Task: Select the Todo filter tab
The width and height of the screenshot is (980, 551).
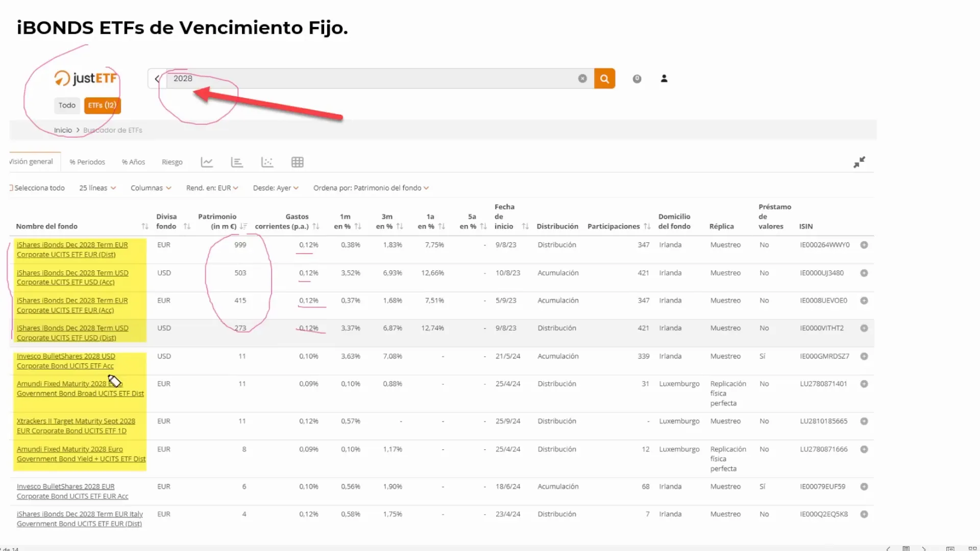Action: 67,105
